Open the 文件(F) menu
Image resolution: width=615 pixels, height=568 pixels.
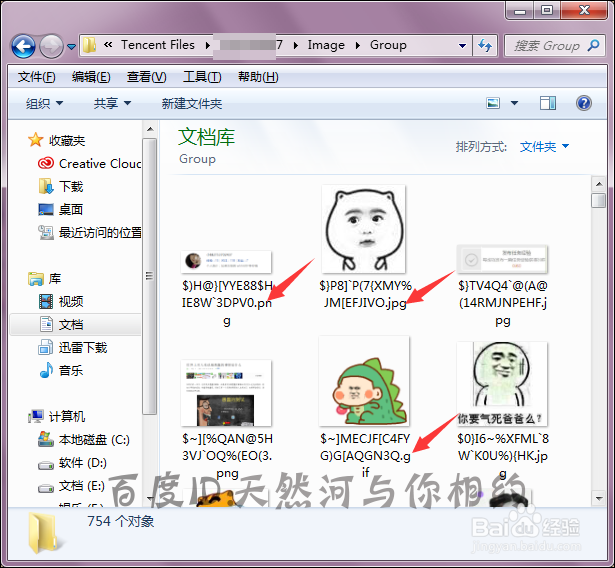click(36, 77)
